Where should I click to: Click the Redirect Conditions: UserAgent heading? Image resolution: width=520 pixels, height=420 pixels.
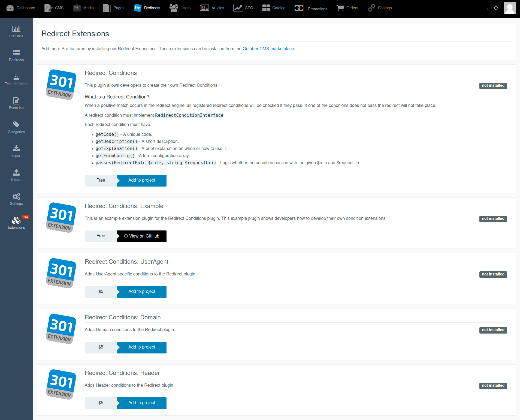[x=126, y=262]
